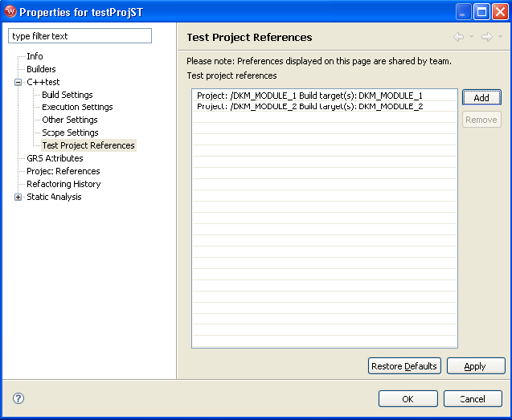Open the forward history dropdown arrow

pyautogui.click(x=500, y=37)
